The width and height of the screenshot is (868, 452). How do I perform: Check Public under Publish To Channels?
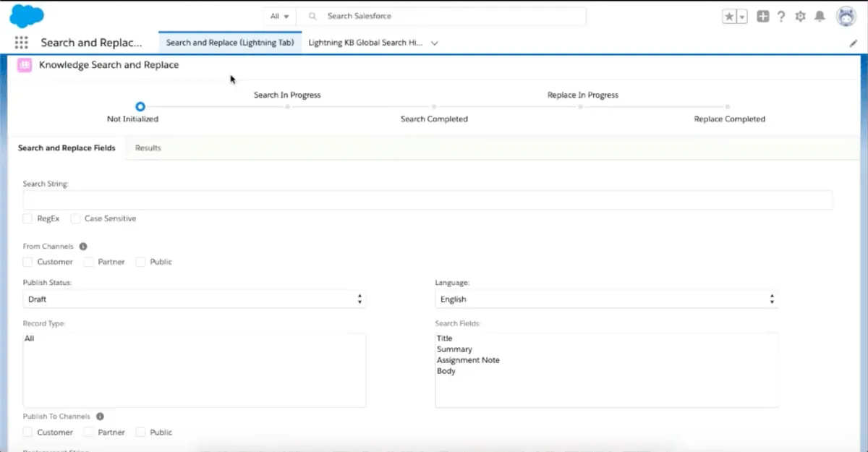140,432
